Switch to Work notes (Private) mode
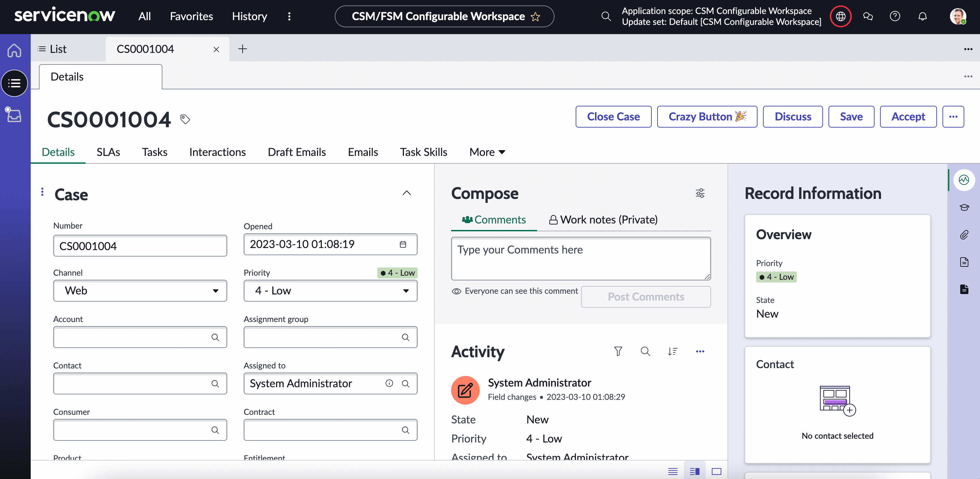This screenshot has height=479, width=980. (x=603, y=219)
